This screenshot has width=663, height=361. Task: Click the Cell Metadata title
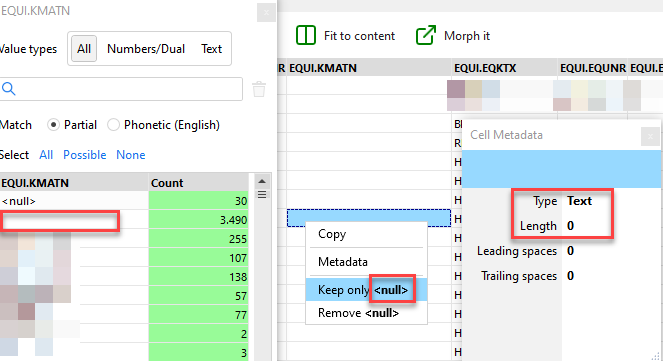click(x=506, y=135)
